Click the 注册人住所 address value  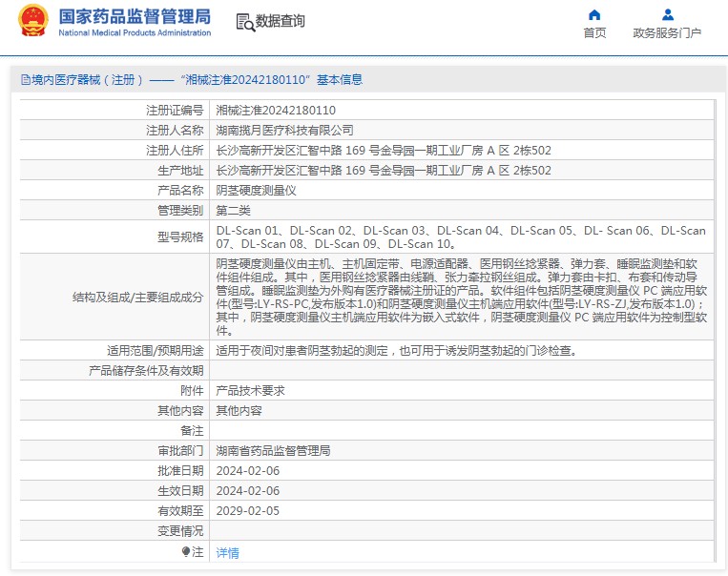pos(384,151)
